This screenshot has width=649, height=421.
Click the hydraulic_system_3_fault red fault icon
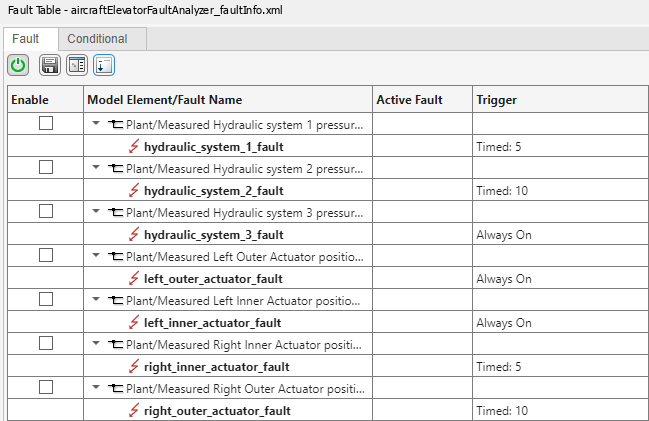coord(134,235)
